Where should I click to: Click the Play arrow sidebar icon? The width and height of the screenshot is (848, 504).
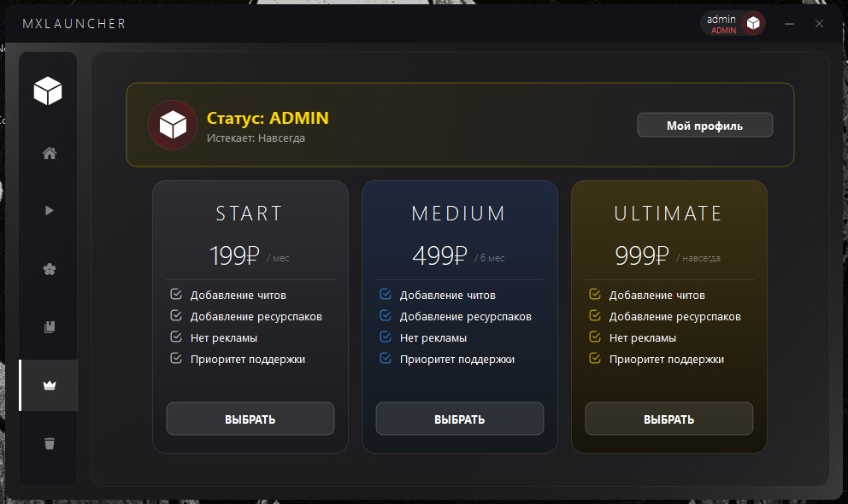[x=49, y=210]
